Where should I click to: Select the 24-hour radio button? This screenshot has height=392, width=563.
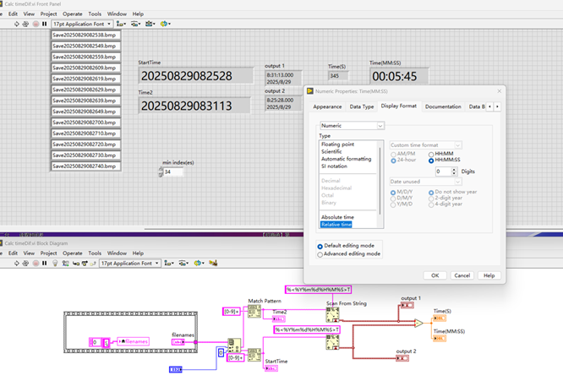coord(394,161)
